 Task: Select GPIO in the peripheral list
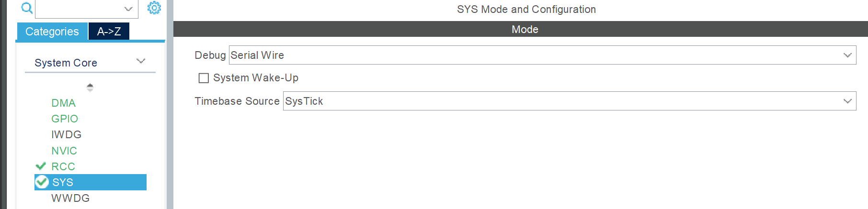(65, 119)
